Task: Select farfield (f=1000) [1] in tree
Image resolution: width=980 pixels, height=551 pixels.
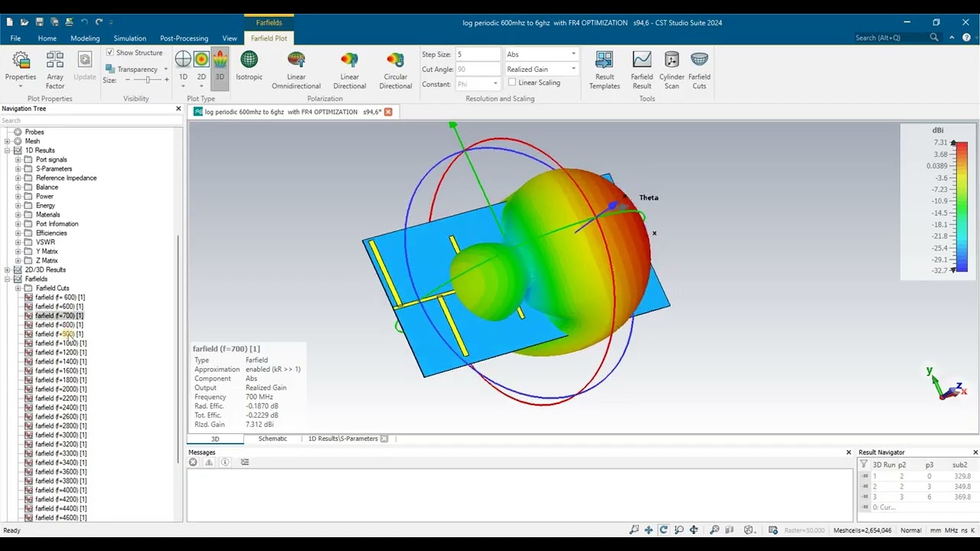Action: pos(60,344)
